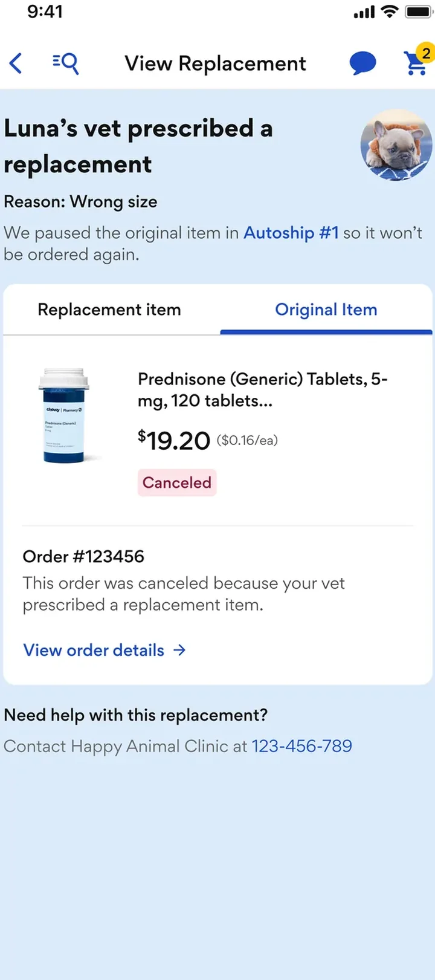Tap the Order #123456 heading
Viewport: 435px width, 980px height.
pos(83,556)
